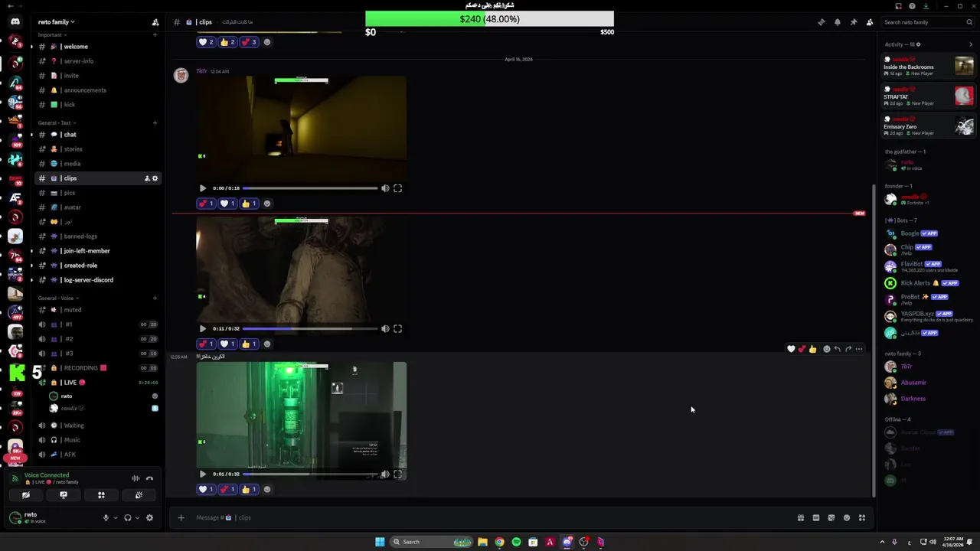Forward message via hover toolbar icon

[848, 349]
